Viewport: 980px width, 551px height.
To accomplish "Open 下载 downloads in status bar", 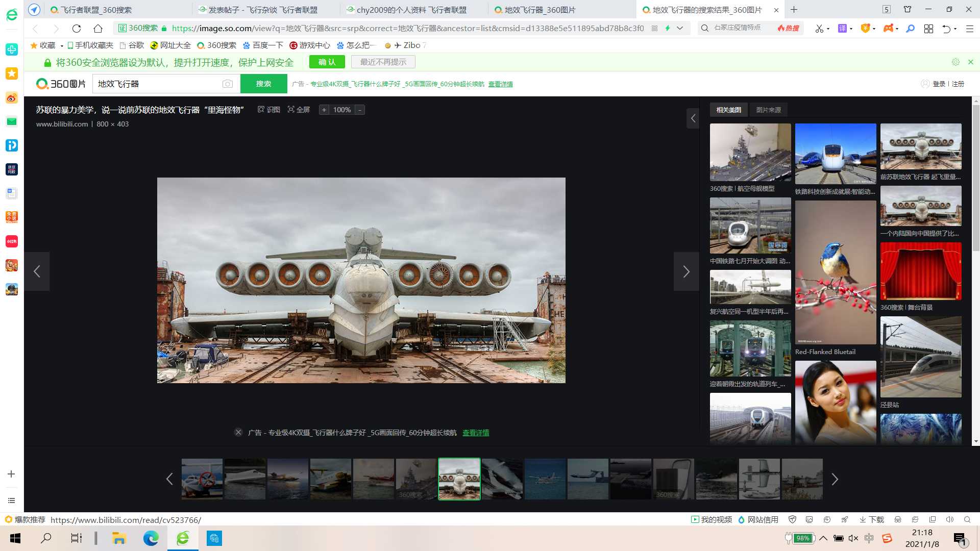I will pyautogui.click(x=872, y=519).
